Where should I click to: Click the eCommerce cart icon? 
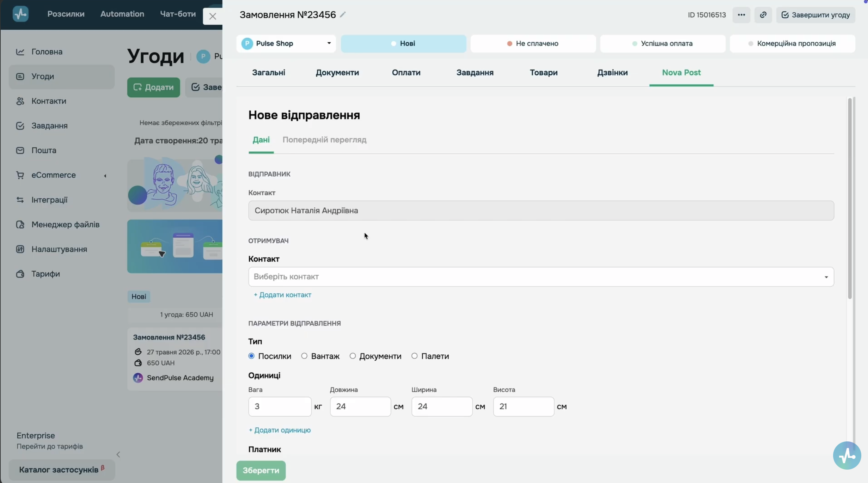(x=20, y=175)
